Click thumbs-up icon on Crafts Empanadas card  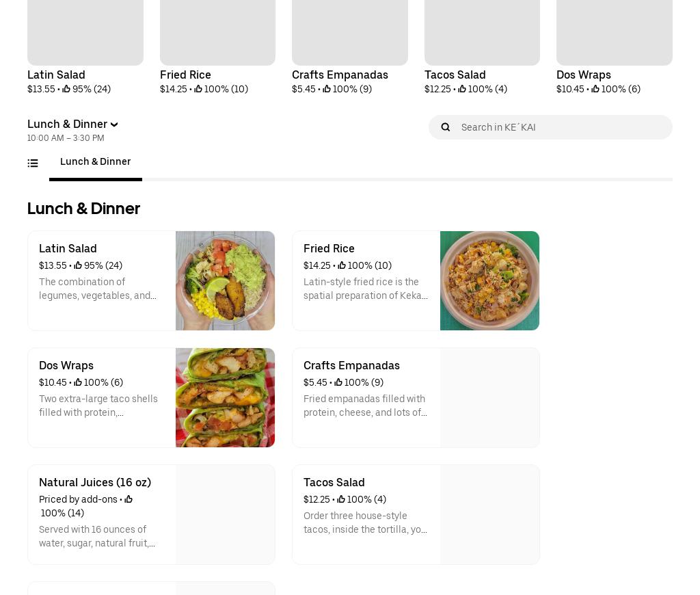[x=338, y=382]
